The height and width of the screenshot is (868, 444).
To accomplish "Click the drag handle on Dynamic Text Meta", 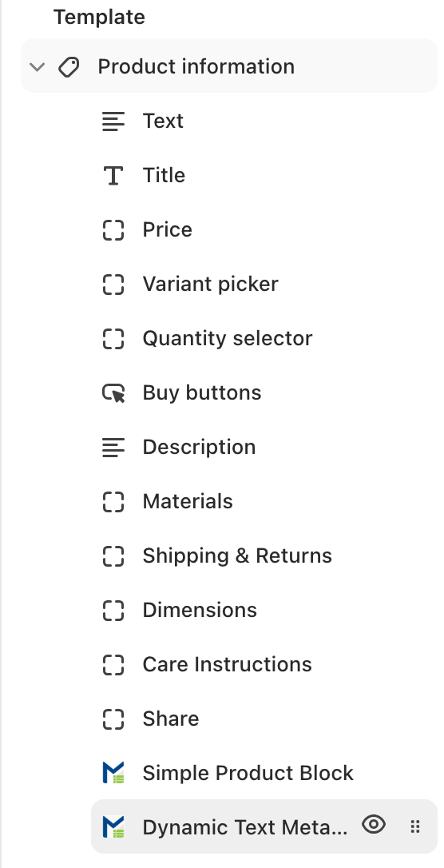I will [x=415, y=827].
